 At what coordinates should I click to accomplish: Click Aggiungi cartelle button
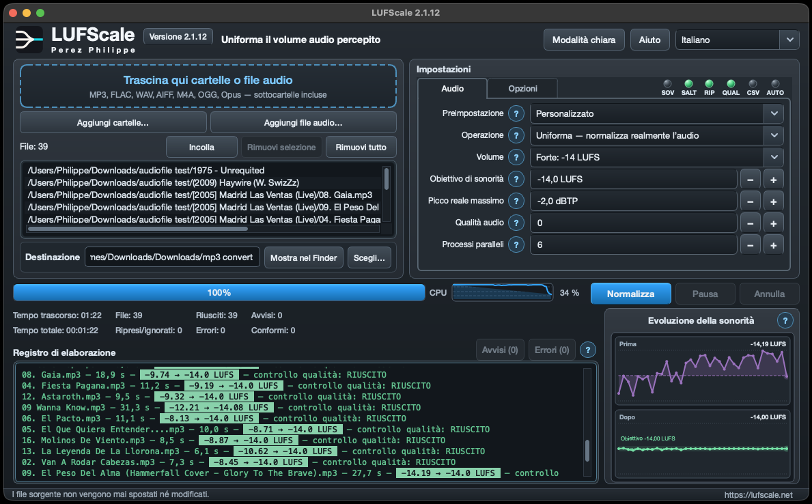tap(113, 123)
